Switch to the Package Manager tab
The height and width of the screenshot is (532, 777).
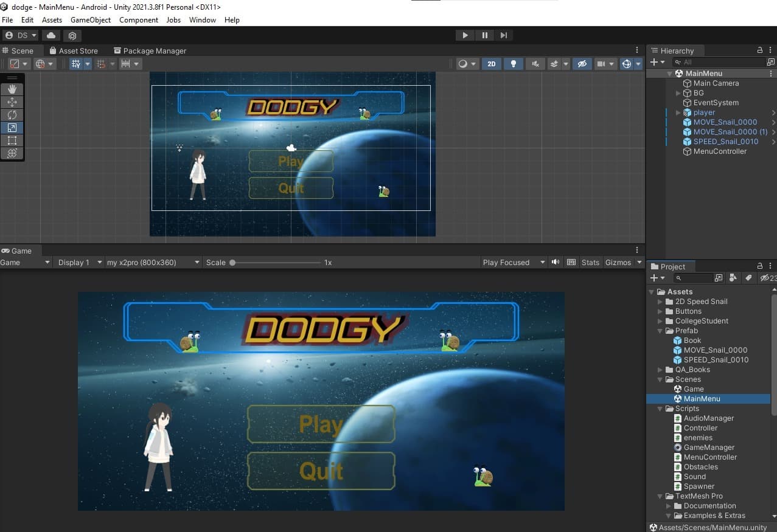pos(150,50)
